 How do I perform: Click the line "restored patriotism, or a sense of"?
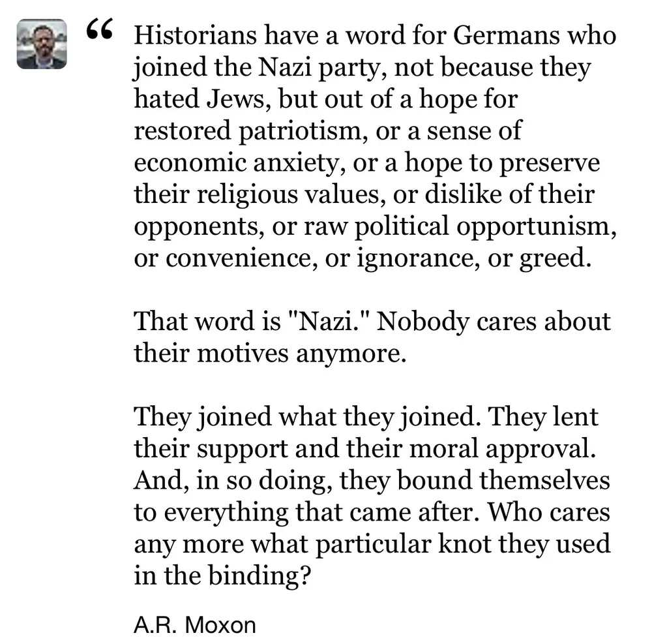coord(328,130)
